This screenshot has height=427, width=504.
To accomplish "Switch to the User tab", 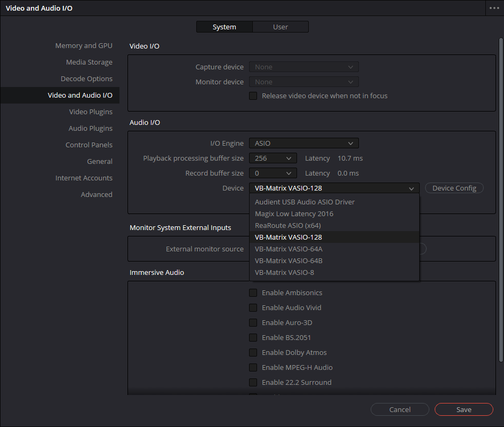I will [x=281, y=27].
